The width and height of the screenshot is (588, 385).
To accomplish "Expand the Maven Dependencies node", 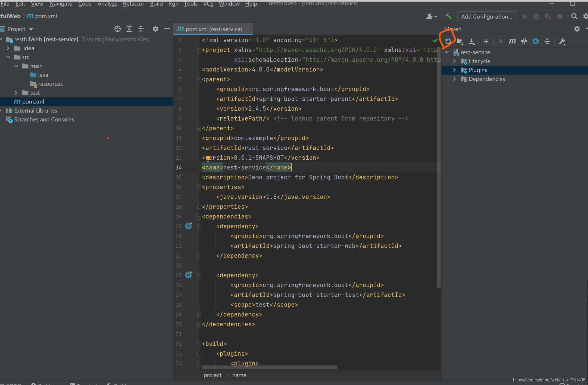I will point(455,79).
